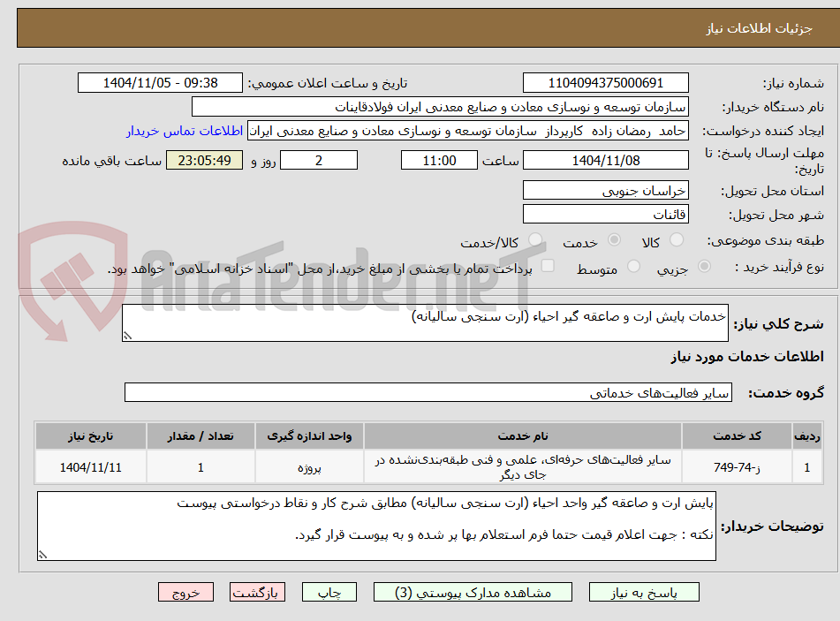Open the اطلاعات تماس خریدار link

(185, 131)
